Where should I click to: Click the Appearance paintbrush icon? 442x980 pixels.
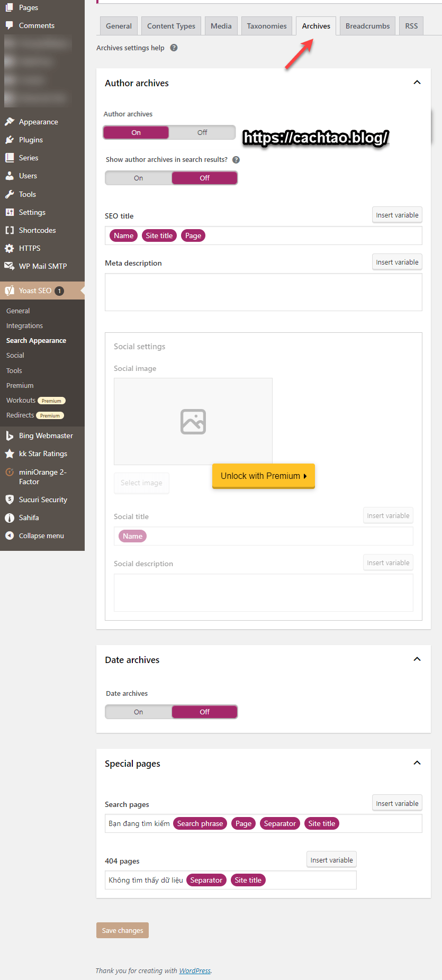(10, 122)
